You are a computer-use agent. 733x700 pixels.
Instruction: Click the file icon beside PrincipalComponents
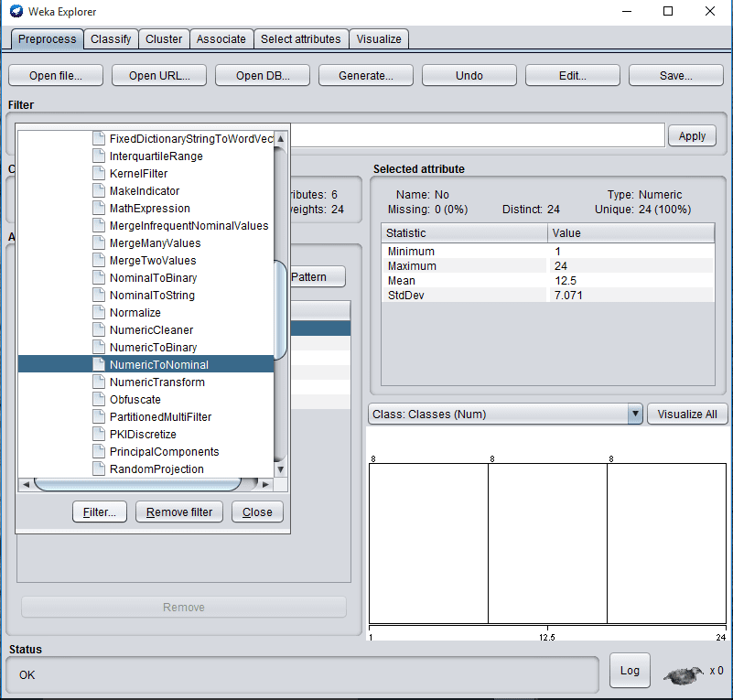coord(99,451)
